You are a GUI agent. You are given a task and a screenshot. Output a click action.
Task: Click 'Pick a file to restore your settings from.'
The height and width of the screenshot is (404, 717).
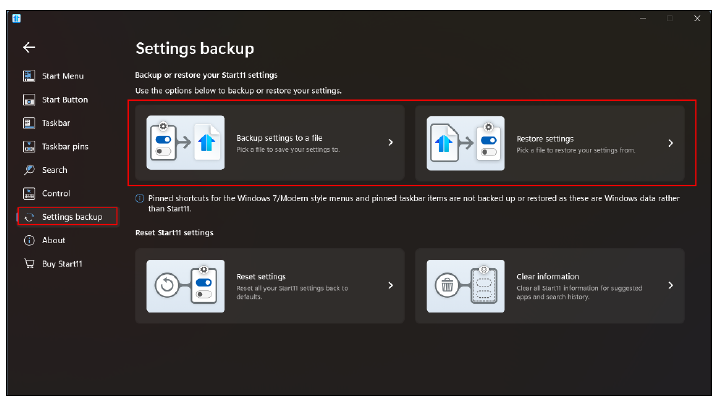[576, 150]
